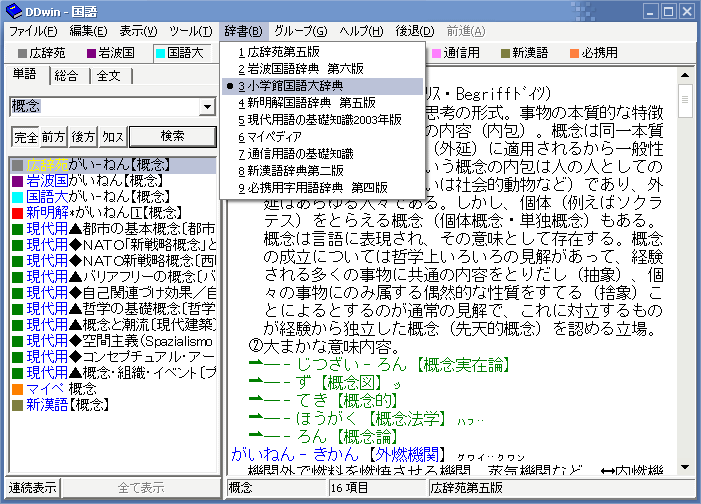Switch to the 単語 search tab
The height and width of the screenshot is (504, 701).
25,74
